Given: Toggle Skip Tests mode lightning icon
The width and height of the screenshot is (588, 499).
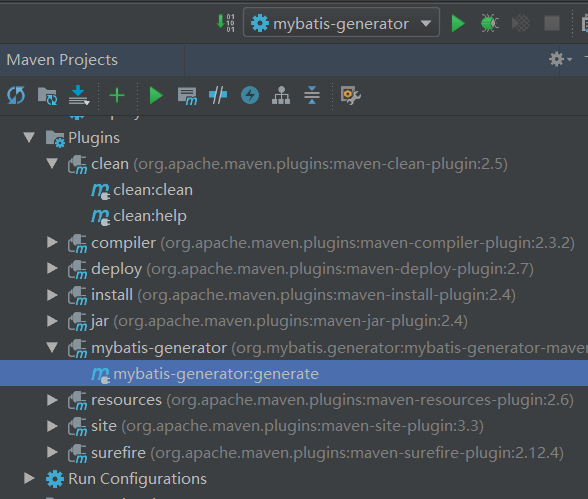Looking at the screenshot, I should click(x=250, y=95).
